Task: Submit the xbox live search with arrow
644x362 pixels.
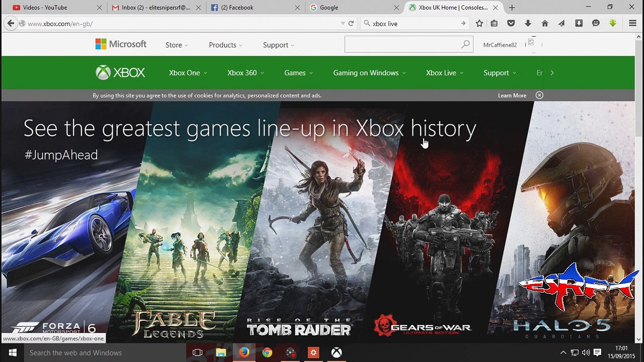Action: click(463, 23)
